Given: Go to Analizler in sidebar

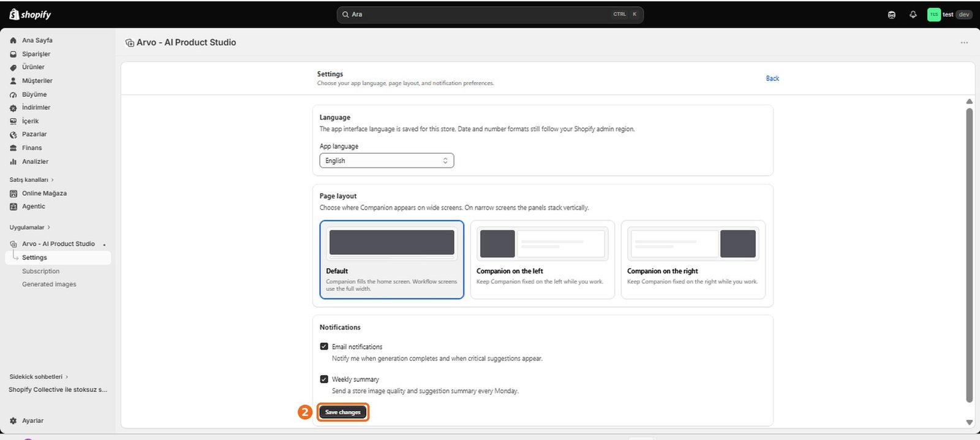Looking at the screenshot, I should (35, 162).
